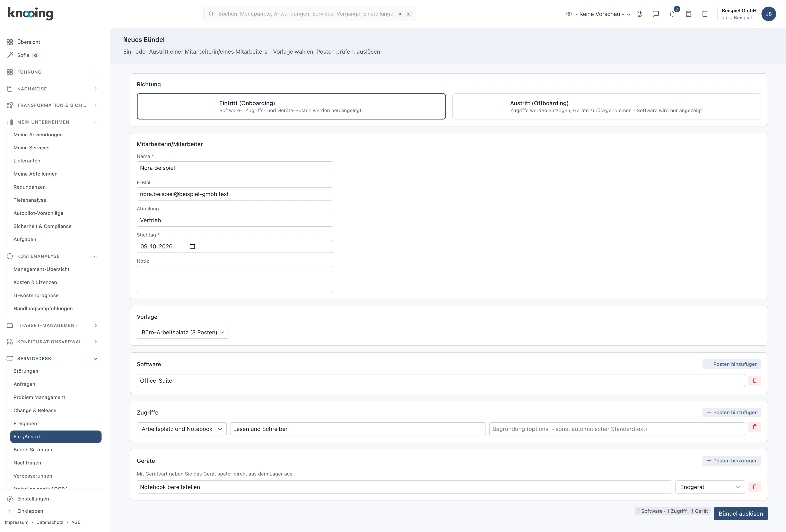Open the Endgerät device type dropdown
The width and height of the screenshot is (786, 532).
(710, 487)
